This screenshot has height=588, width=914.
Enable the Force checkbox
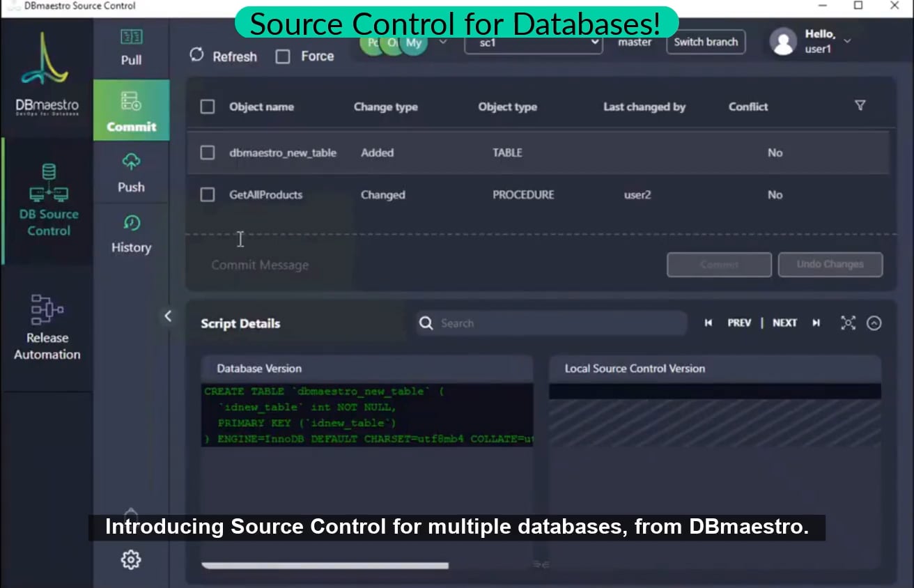tap(283, 56)
